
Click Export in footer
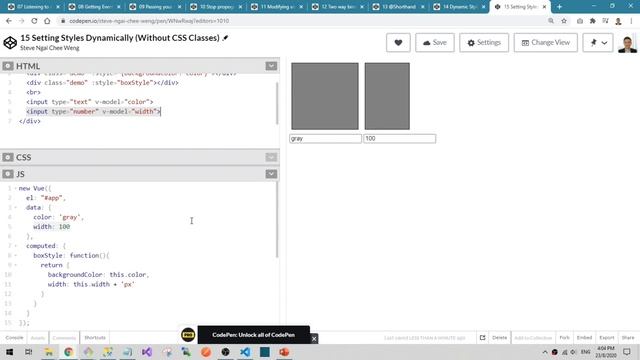(x=607, y=338)
